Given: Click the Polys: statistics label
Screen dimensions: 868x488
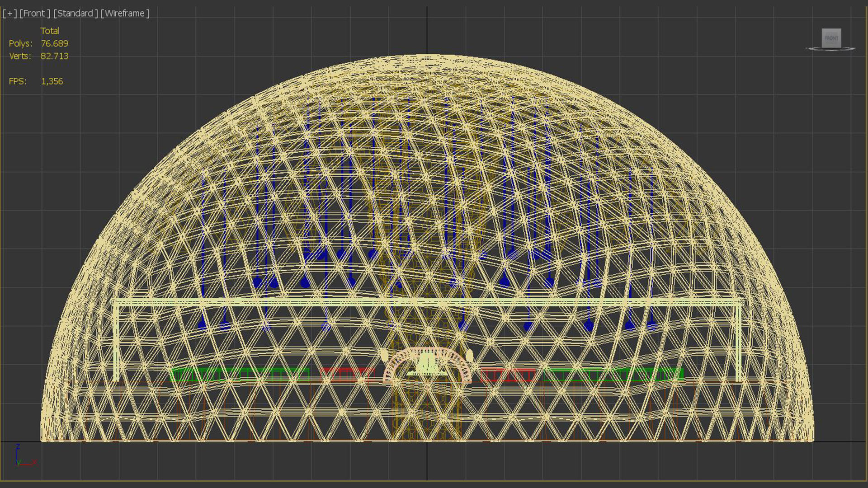Looking at the screenshot, I should [x=21, y=43].
